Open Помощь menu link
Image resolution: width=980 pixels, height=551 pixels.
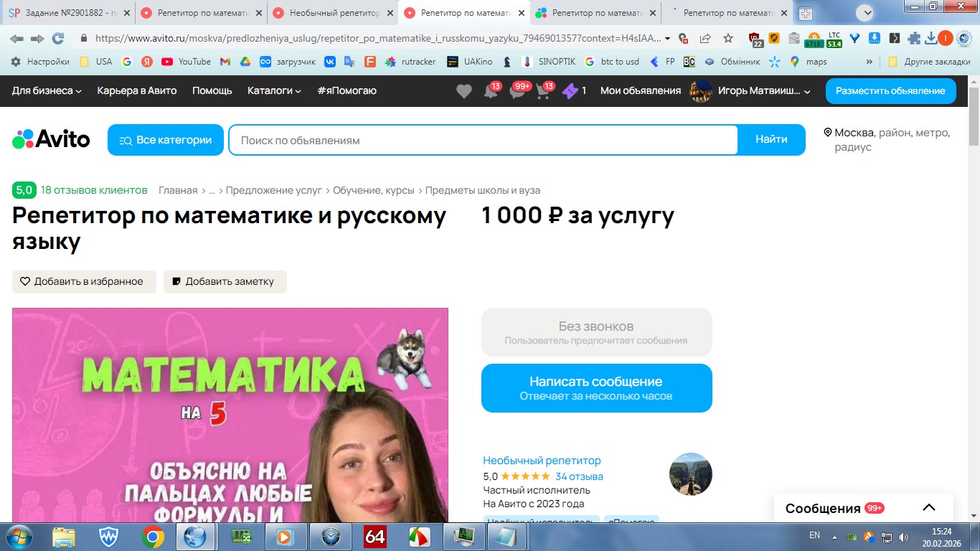tap(212, 91)
